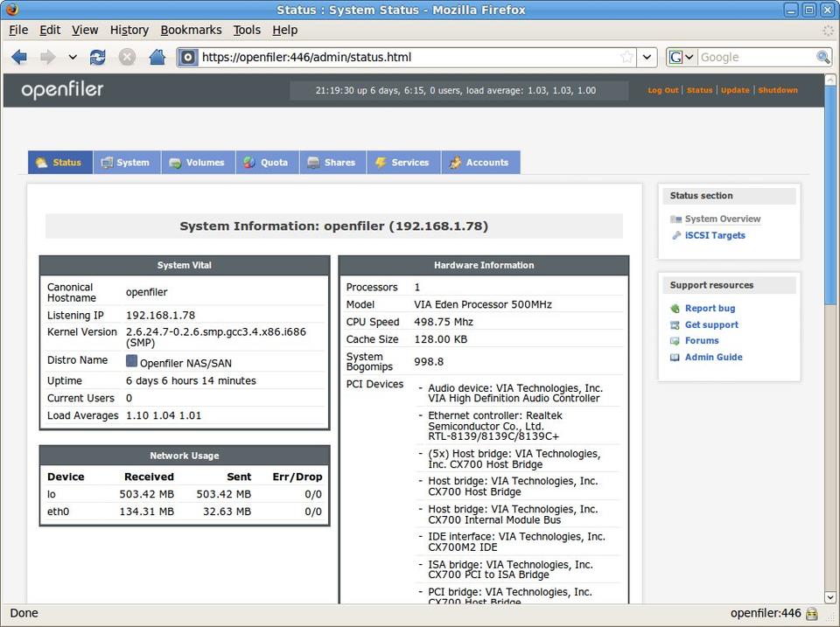Click the iSCSI Targets link

[x=715, y=235]
